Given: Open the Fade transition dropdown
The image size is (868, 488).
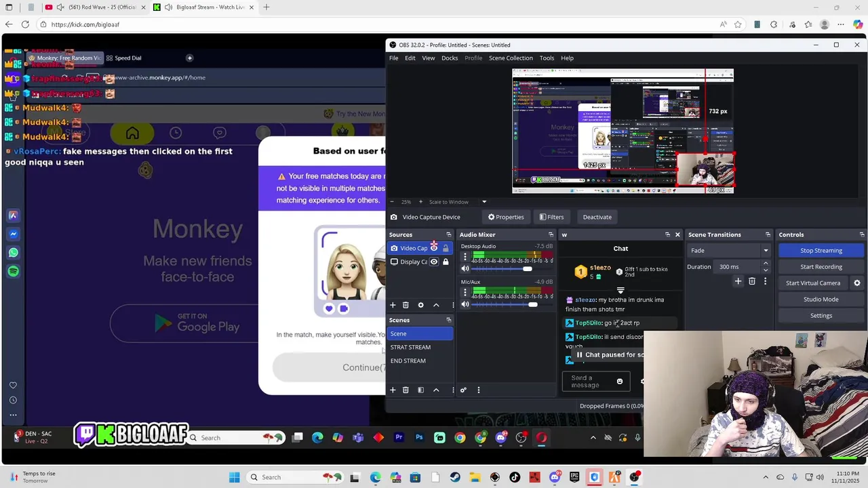Looking at the screenshot, I should pyautogui.click(x=729, y=251).
